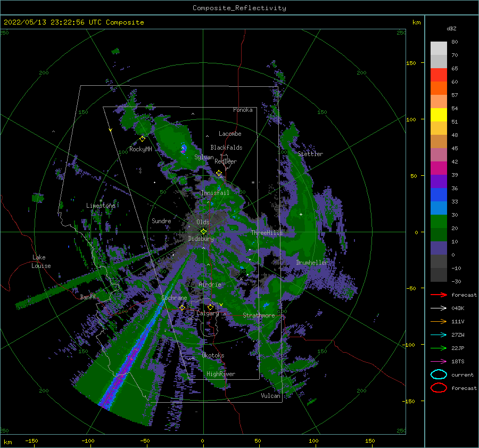The image size is (479, 448).
Task: Click yellow diamond marker above Calgary label
Action: (210, 307)
